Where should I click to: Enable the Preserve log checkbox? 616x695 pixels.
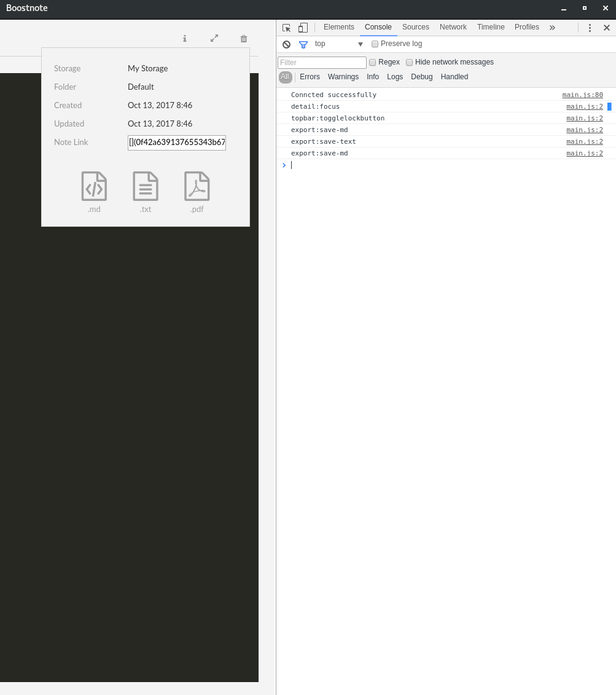[x=375, y=44]
